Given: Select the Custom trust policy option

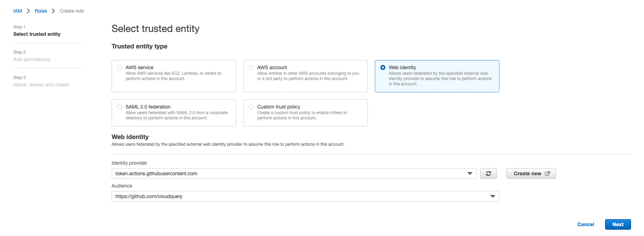Looking at the screenshot, I should (x=251, y=106).
